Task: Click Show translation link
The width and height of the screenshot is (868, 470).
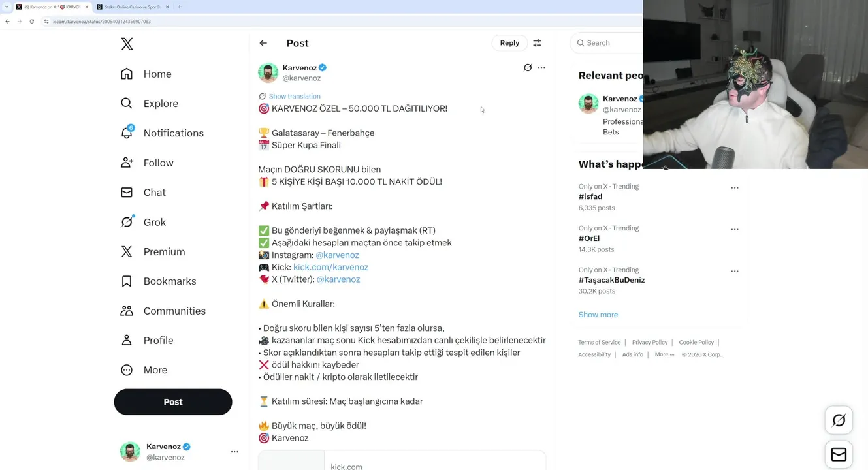Action: [295, 96]
